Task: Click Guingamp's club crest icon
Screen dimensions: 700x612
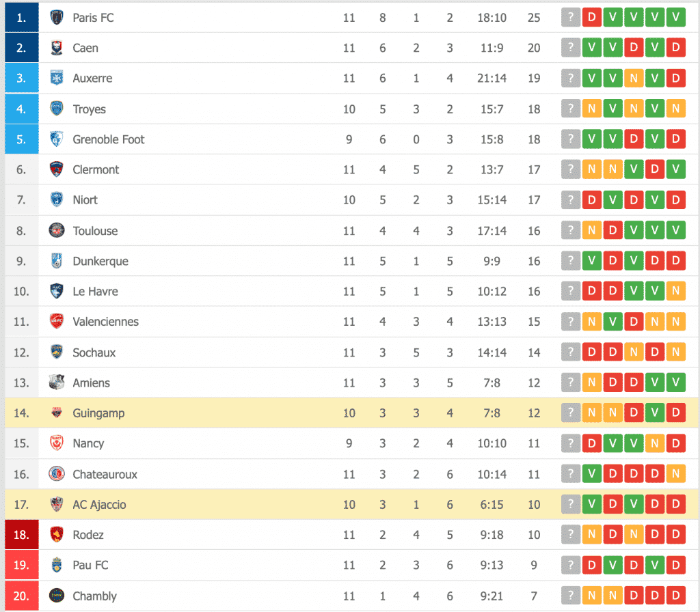Action: pos(57,413)
